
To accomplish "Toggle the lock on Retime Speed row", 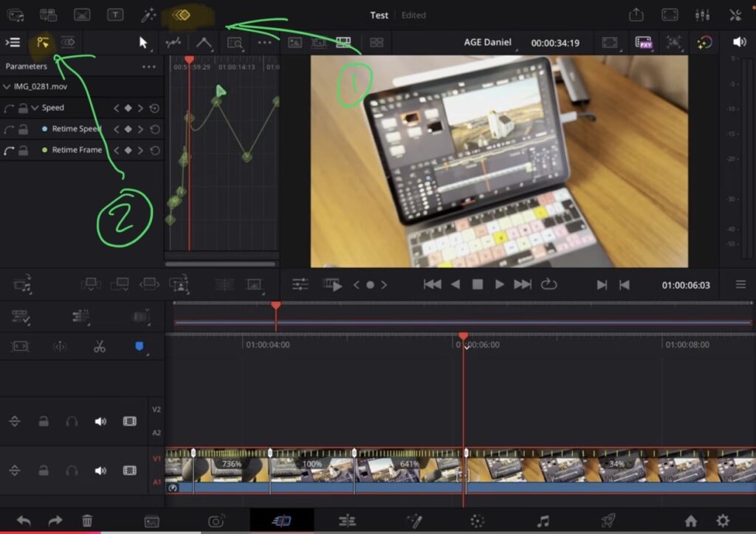I will click(x=23, y=129).
